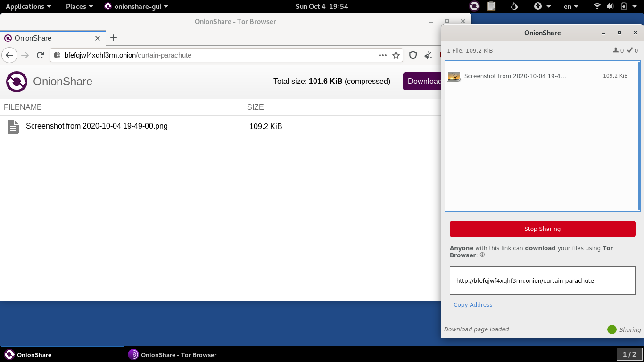Switch to 'OnionShare - Tor Browser' taskbar entry
The image size is (644, 362).
tap(173, 354)
